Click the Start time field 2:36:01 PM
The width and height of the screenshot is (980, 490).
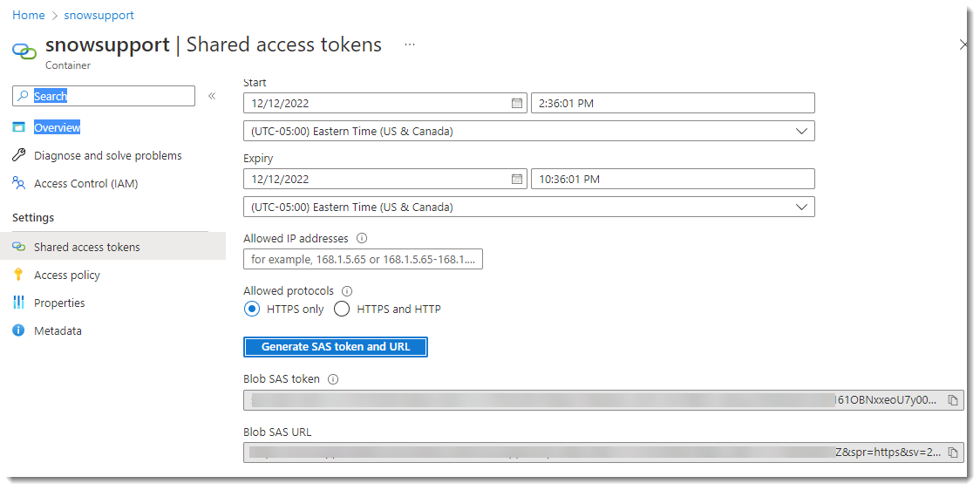pyautogui.click(x=673, y=103)
